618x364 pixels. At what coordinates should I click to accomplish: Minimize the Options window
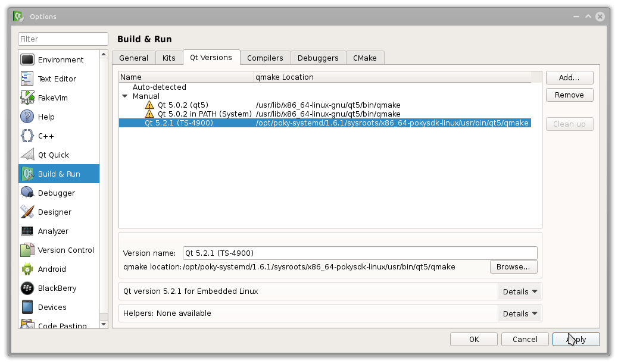(x=576, y=17)
